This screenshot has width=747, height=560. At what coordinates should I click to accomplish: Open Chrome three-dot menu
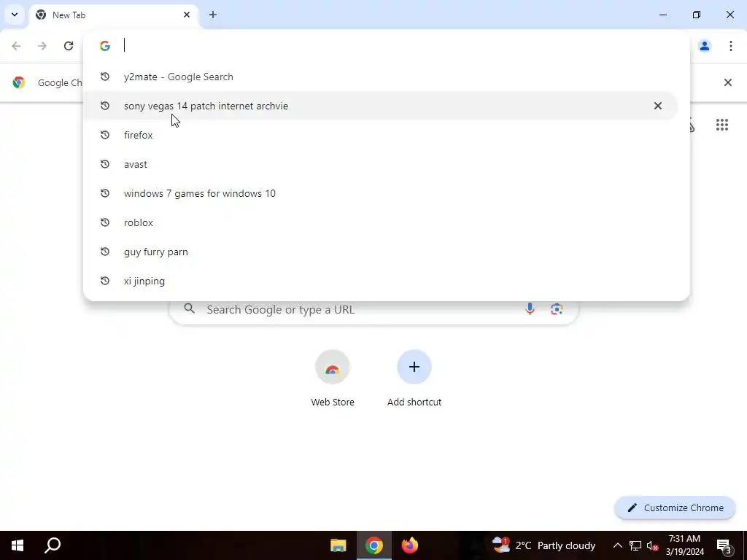pos(731,46)
